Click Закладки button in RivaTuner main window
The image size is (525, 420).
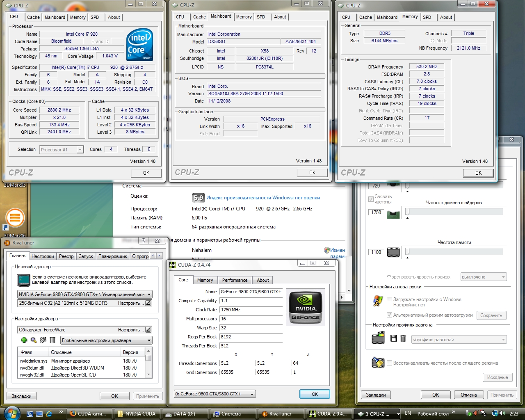click(x=21, y=396)
